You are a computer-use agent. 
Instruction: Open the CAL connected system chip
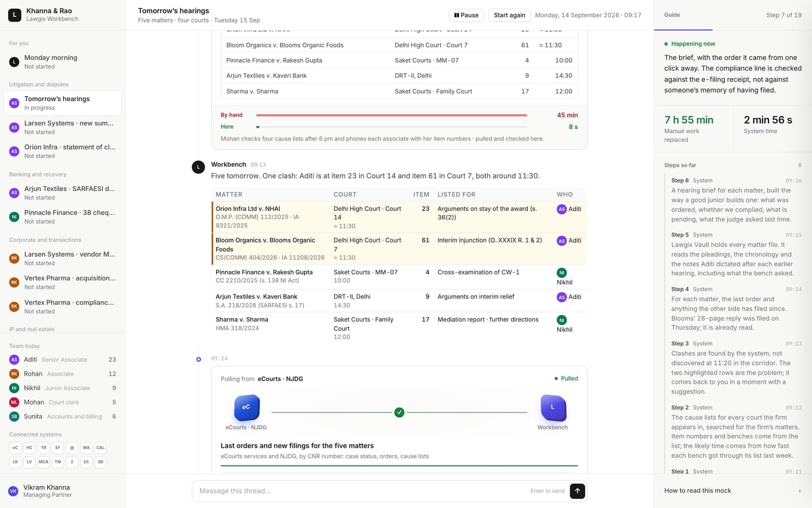coord(100,448)
